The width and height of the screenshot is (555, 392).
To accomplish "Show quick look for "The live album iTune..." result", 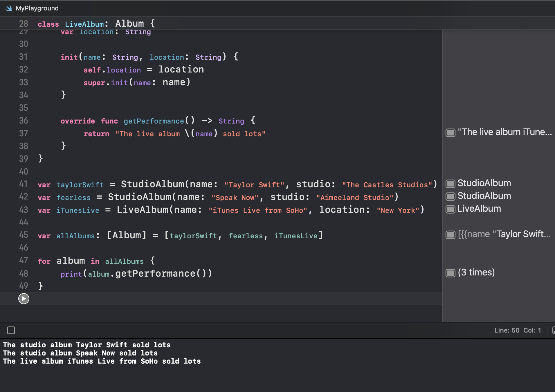I will pos(451,133).
